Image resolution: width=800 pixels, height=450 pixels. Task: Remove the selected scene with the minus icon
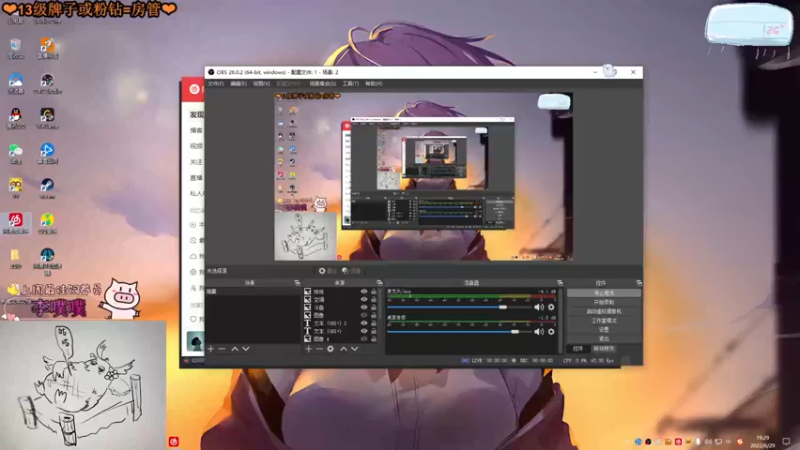point(221,349)
